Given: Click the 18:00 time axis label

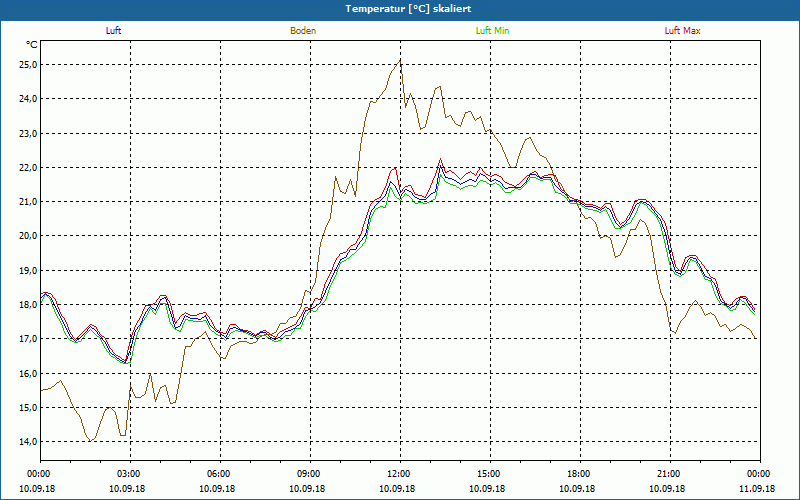Looking at the screenshot, I should click(x=580, y=474).
